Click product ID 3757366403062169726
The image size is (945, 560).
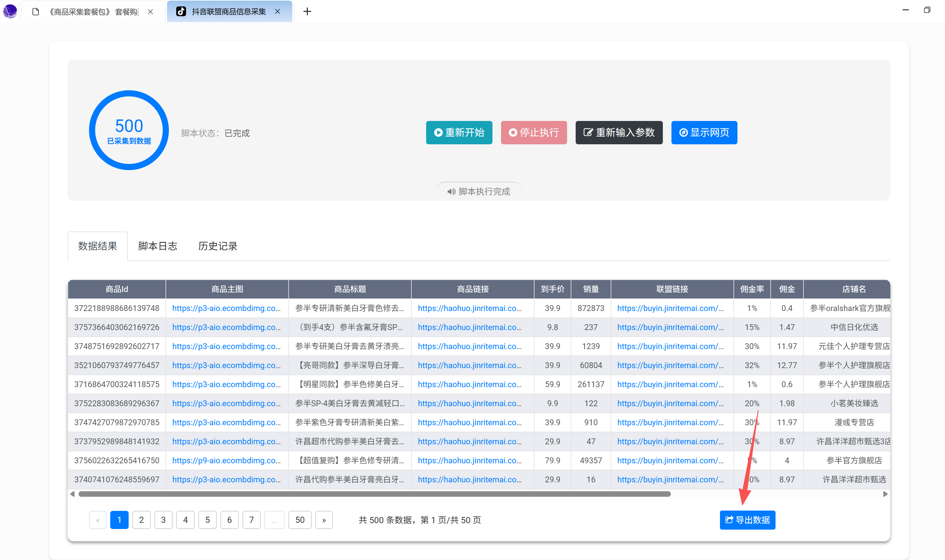click(117, 327)
